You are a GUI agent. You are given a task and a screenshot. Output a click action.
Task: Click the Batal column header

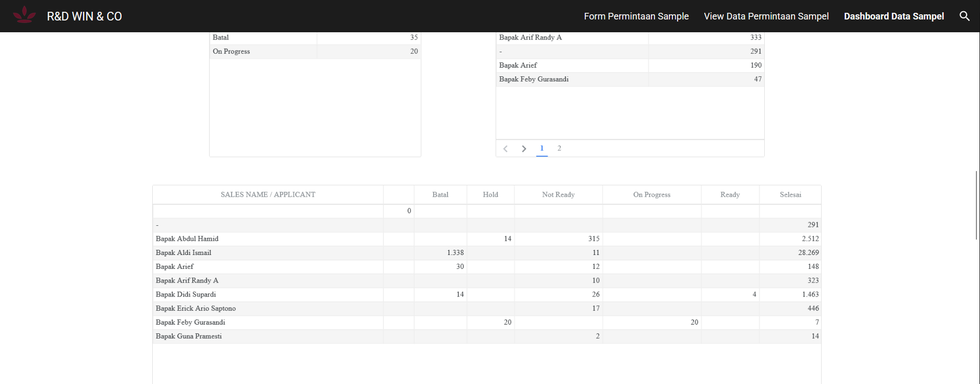click(440, 195)
